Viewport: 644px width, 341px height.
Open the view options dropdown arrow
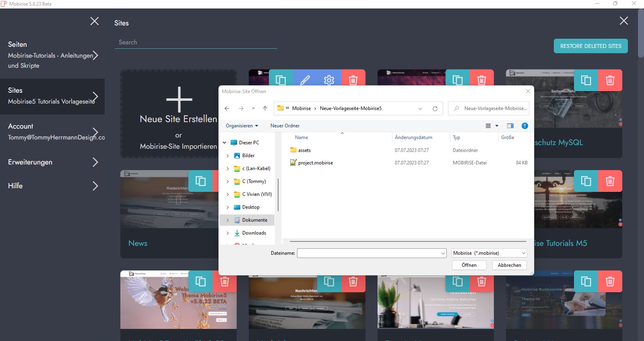(497, 126)
